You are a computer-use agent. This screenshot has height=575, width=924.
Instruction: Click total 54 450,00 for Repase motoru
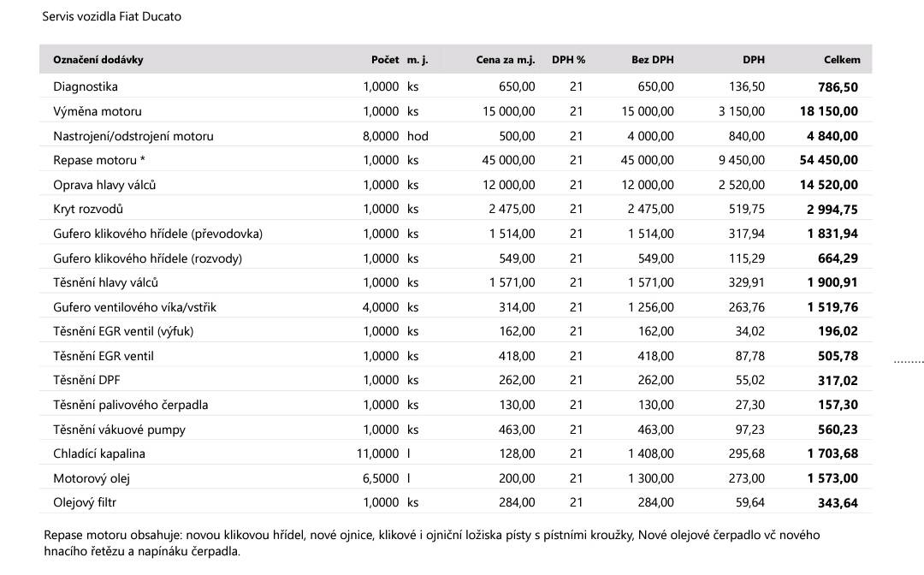point(828,160)
